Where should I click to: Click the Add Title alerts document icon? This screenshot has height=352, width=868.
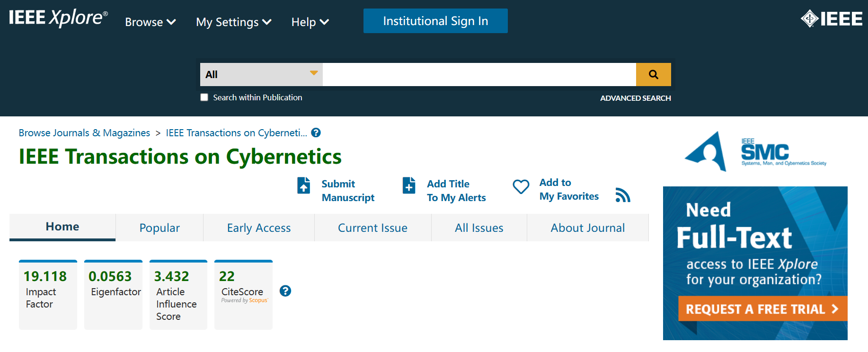coord(409,185)
